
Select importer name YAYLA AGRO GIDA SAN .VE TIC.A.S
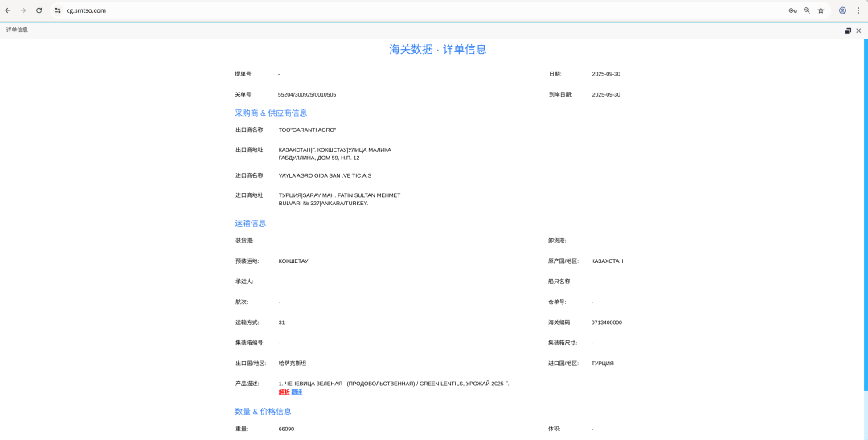click(x=325, y=175)
